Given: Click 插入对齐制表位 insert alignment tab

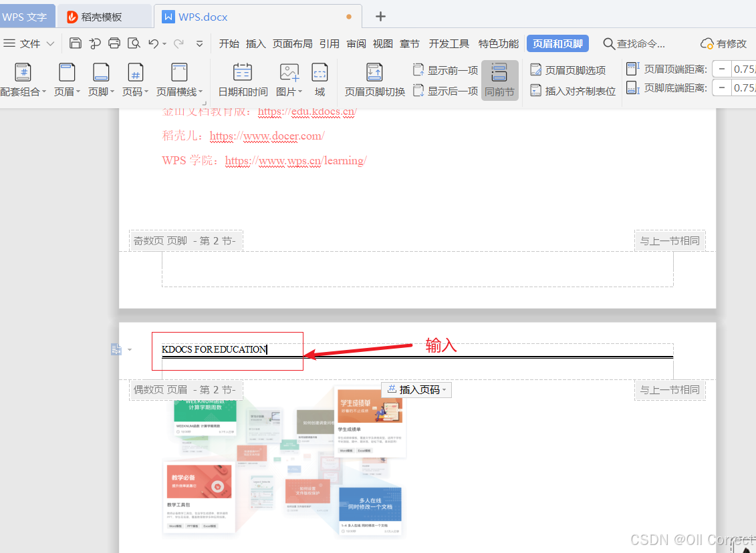Looking at the screenshot, I should [x=573, y=91].
